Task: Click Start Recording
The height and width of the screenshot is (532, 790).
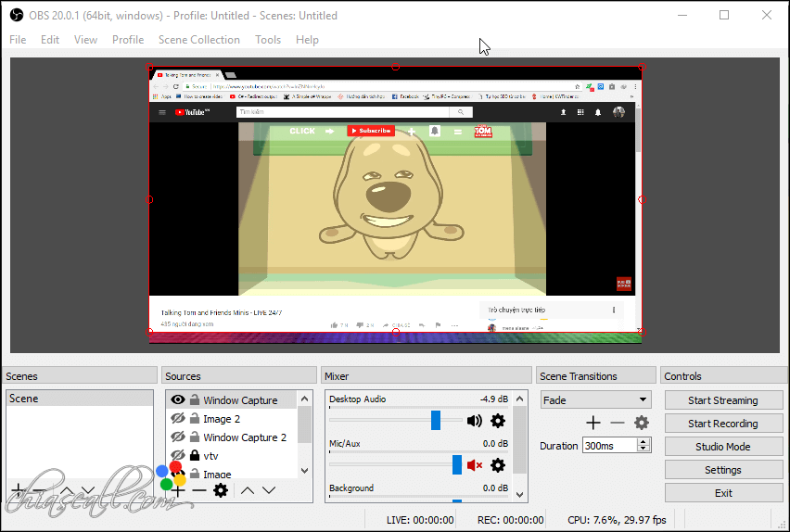Action: (723, 424)
